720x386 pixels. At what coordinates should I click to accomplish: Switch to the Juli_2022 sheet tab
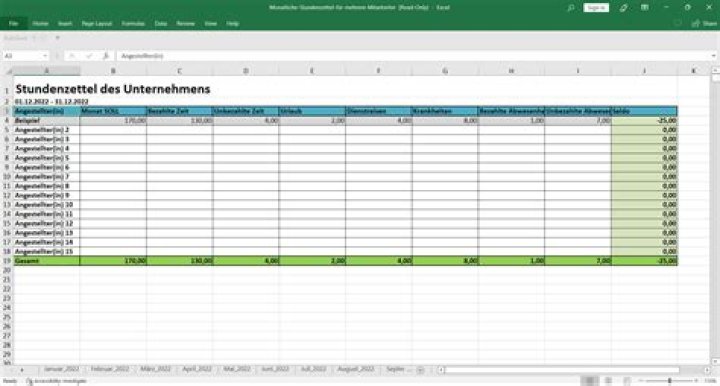(x=313, y=369)
